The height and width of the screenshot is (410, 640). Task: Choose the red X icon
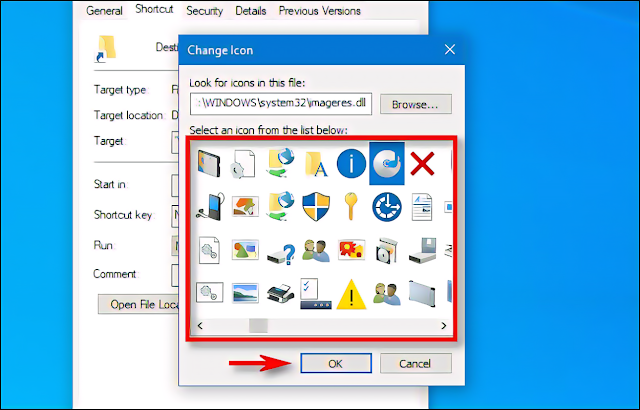pos(422,164)
